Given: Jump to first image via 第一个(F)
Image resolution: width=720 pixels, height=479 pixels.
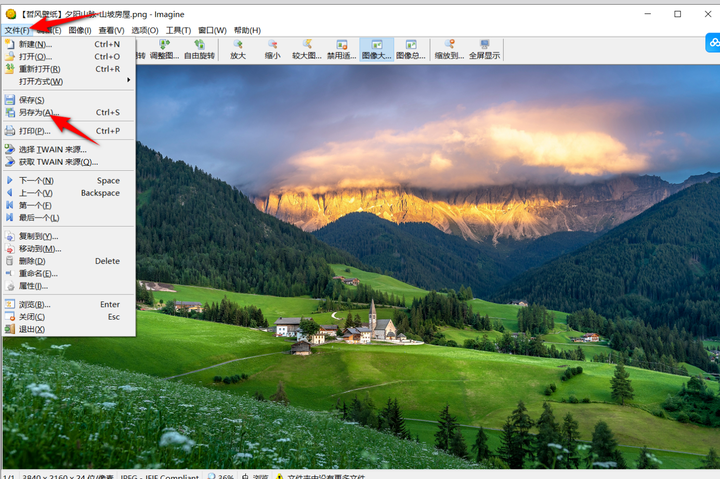Looking at the screenshot, I should tap(69, 205).
